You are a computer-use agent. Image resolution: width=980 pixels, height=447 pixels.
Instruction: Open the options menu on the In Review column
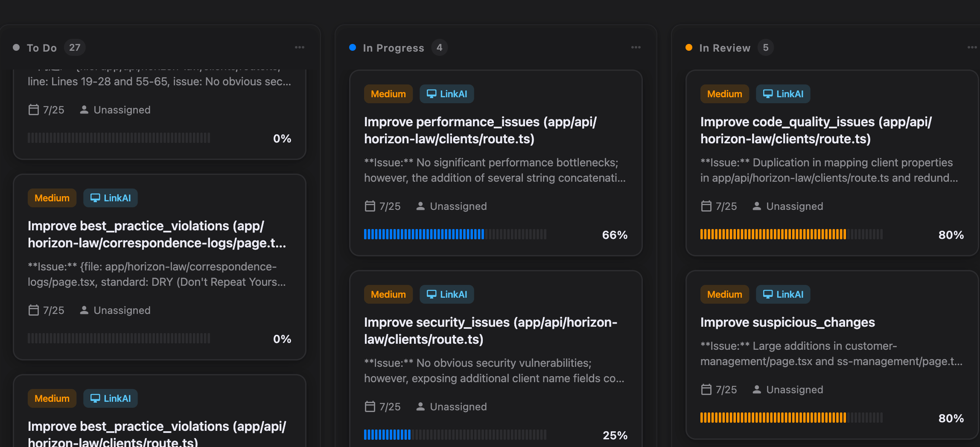972,47
